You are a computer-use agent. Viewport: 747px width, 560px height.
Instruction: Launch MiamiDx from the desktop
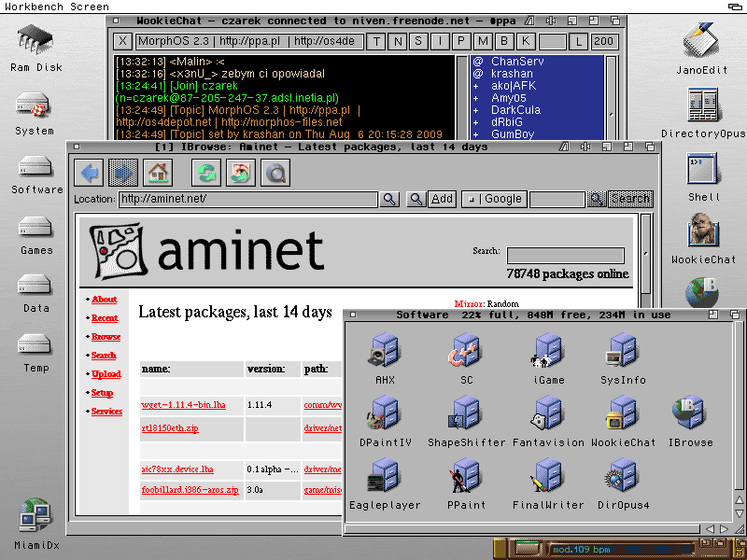coord(36,515)
